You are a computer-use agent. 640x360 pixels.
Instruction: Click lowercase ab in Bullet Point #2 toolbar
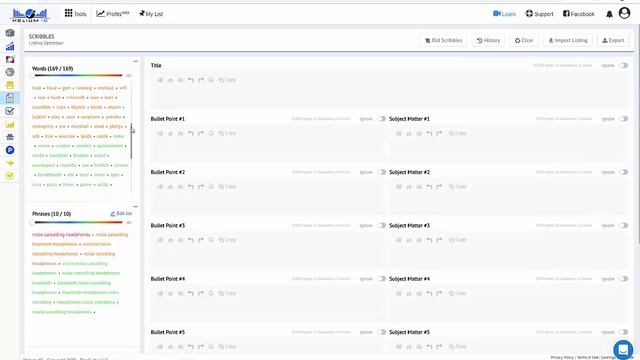tap(170, 187)
